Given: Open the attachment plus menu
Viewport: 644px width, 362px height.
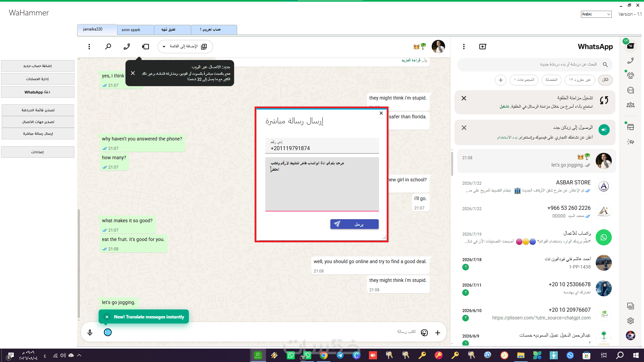Looking at the screenshot, I should [438, 333].
